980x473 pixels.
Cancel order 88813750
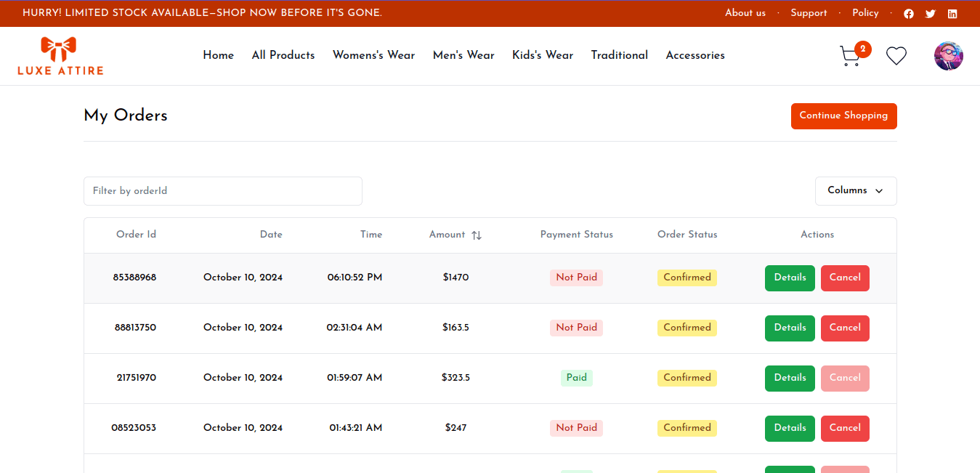pyautogui.click(x=845, y=328)
